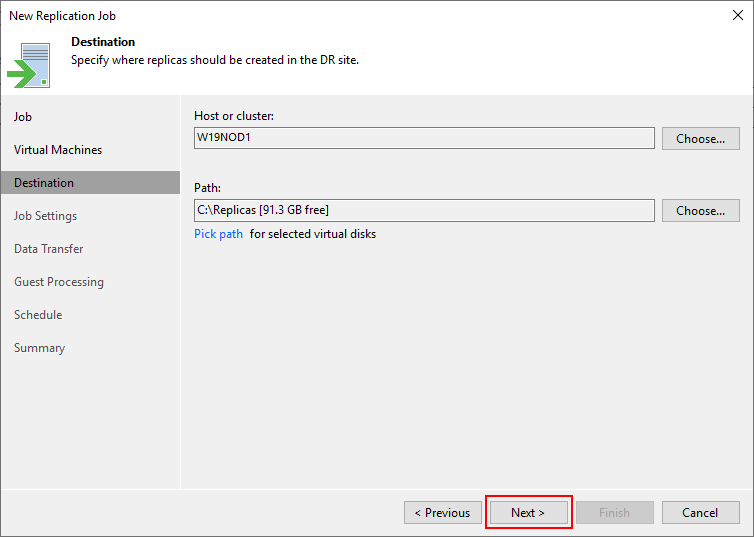Go back with the Previous button
Image resolution: width=754 pixels, height=537 pixels.
point(442,512)
